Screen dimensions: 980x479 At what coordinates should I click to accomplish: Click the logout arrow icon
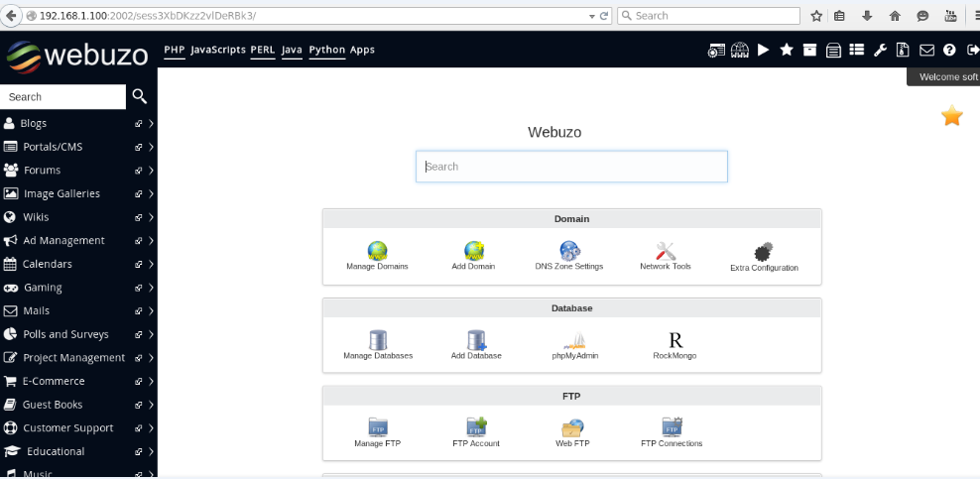point(972,50)
